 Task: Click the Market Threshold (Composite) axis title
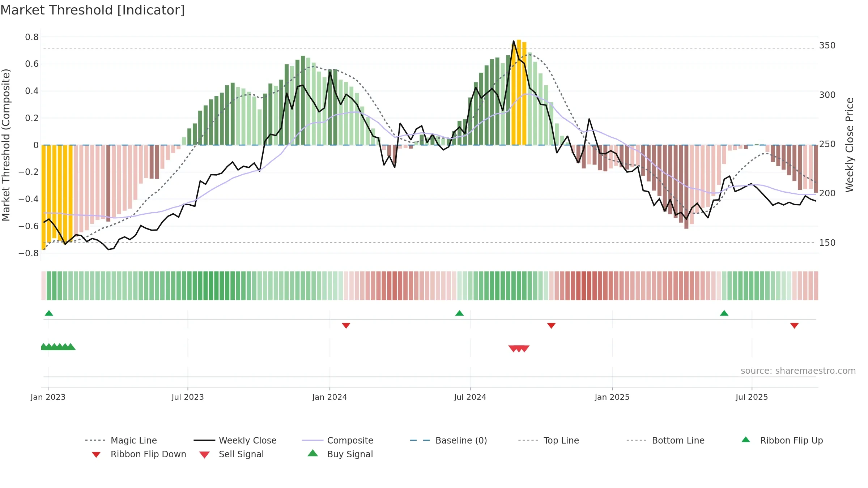pyautogui.click(x=6, y=145)
